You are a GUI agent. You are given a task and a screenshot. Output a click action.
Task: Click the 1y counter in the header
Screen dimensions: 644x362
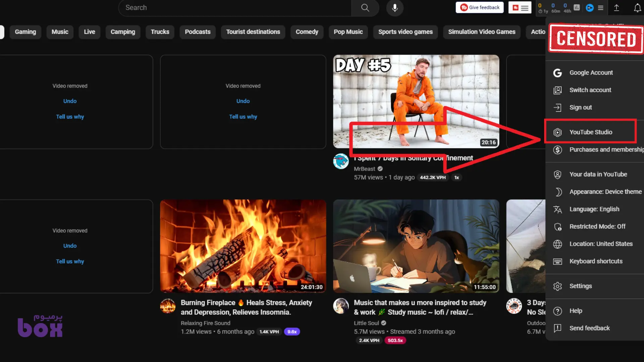[543, 8]
